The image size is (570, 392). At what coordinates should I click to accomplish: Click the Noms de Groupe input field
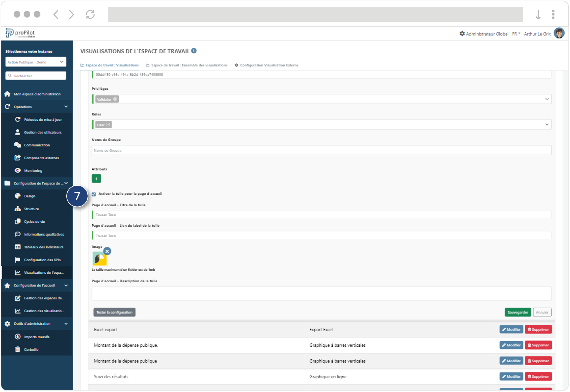click(321, 150)
